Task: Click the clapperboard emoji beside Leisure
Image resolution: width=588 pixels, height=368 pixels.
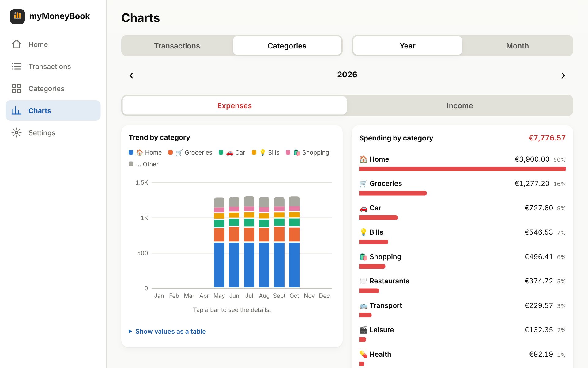Action: 363,330
